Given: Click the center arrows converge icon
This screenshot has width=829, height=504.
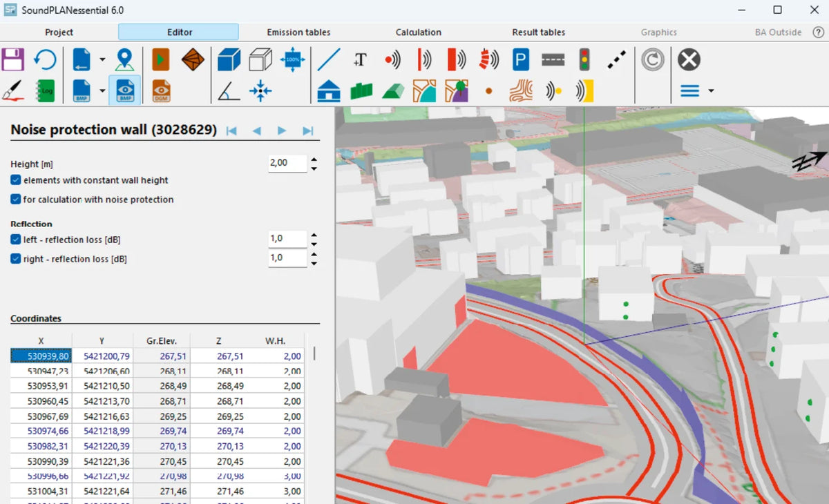Looking at the screenshot, I should 260,90.
